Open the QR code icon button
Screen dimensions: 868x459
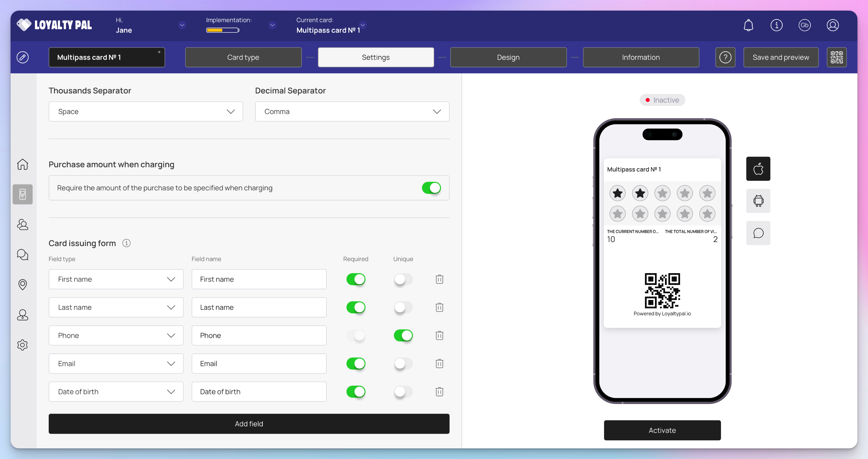pos(836,57)
